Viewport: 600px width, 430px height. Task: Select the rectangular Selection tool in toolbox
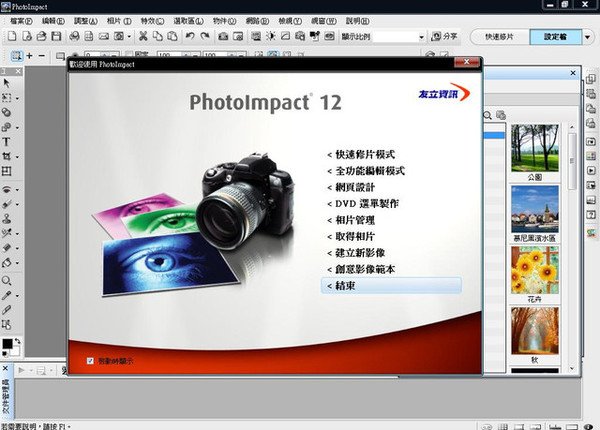click(x=7, y=98)
